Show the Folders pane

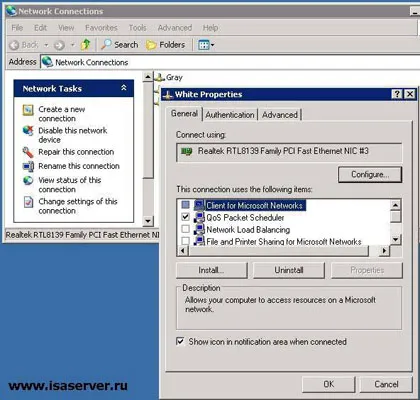[x=166, y=45]
